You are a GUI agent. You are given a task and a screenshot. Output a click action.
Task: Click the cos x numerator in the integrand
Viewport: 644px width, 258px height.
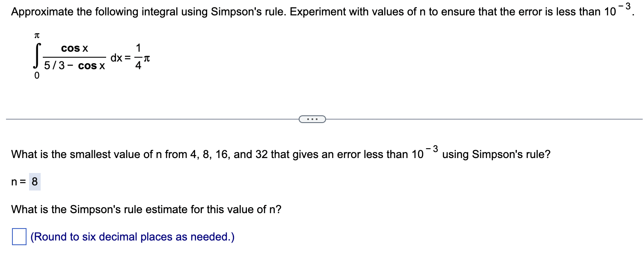tap(74, 48)
